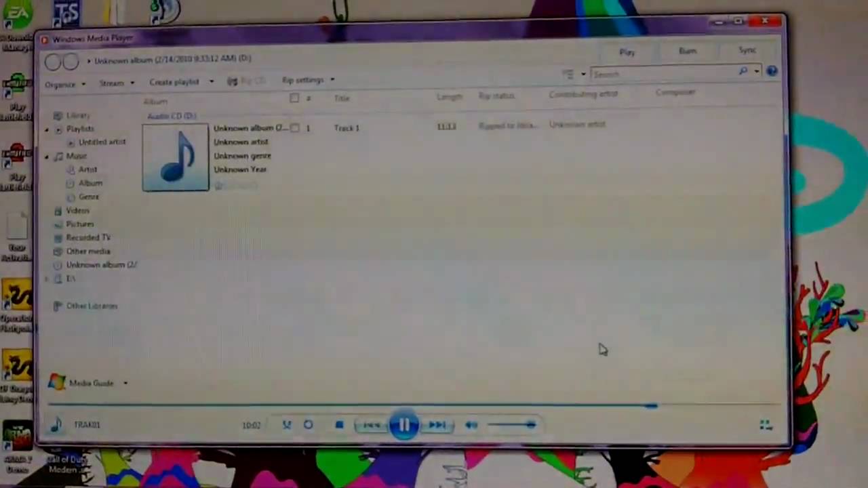This screenshot has height=488, width=868.
Task: Click Create playlist button
Action: [x=174, y=82]
